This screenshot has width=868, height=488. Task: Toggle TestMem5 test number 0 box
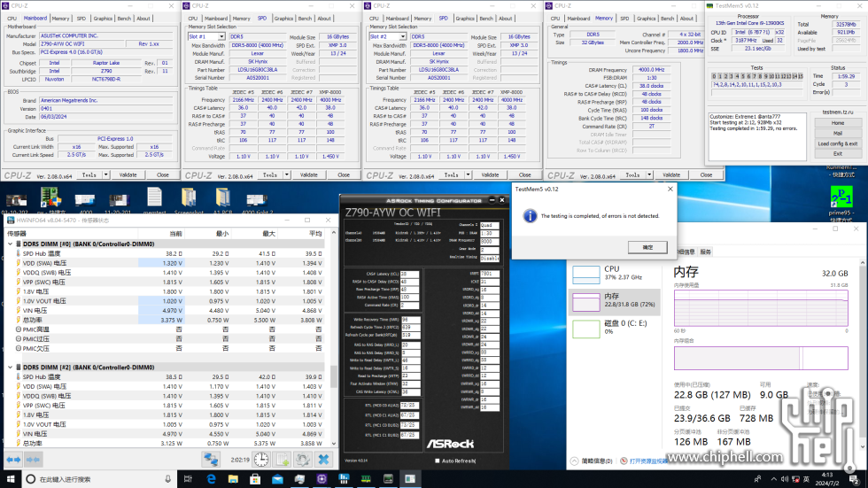click(x=714, y=76)
